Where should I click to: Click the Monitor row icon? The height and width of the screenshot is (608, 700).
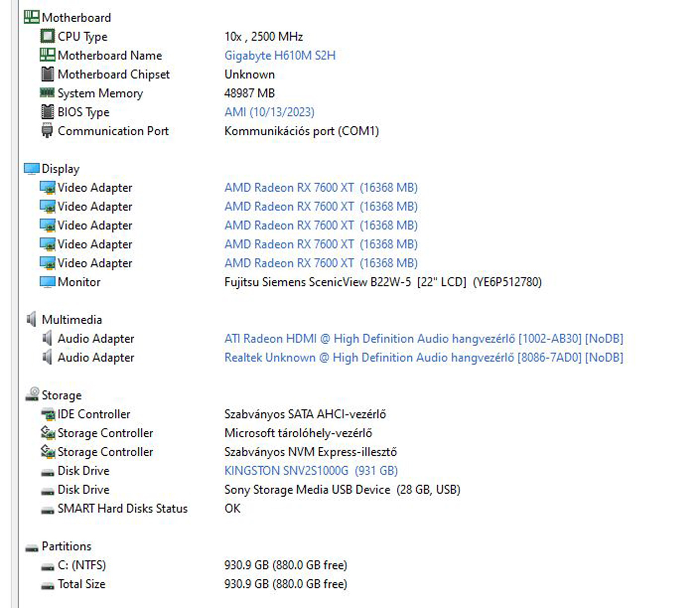click(47, 282)
